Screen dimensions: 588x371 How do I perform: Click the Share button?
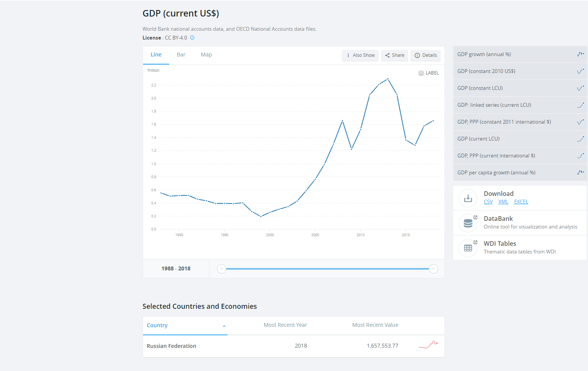[x=394, y=55]
